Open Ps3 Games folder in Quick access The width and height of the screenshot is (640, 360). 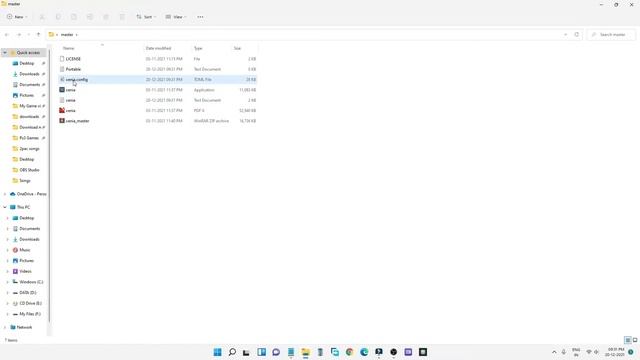[29, 138]
